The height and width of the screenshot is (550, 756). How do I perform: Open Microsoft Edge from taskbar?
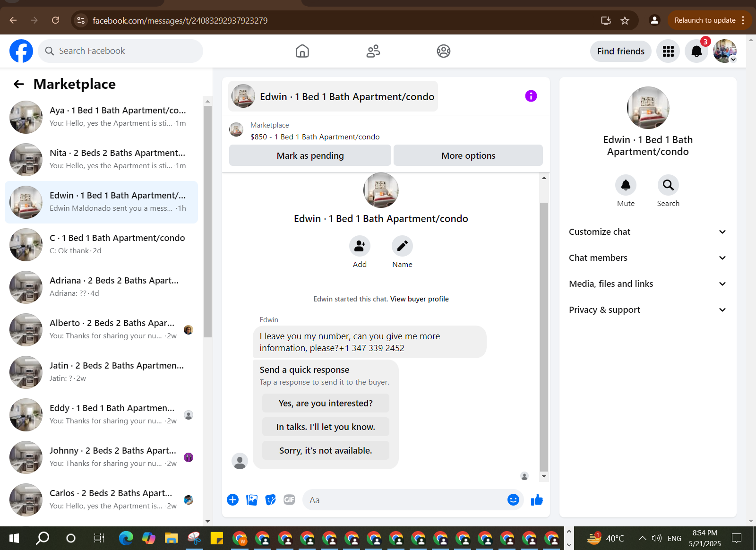click(126, 538)
